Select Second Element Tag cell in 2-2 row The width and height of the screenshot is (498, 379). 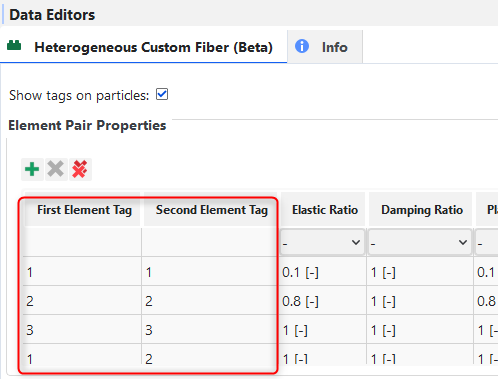209,301
